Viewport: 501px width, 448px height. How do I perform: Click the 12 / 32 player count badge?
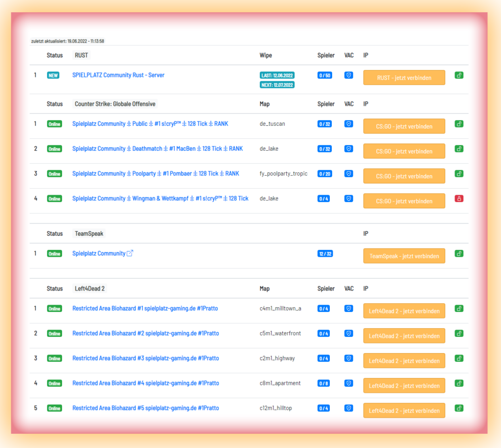coord(325,254)
